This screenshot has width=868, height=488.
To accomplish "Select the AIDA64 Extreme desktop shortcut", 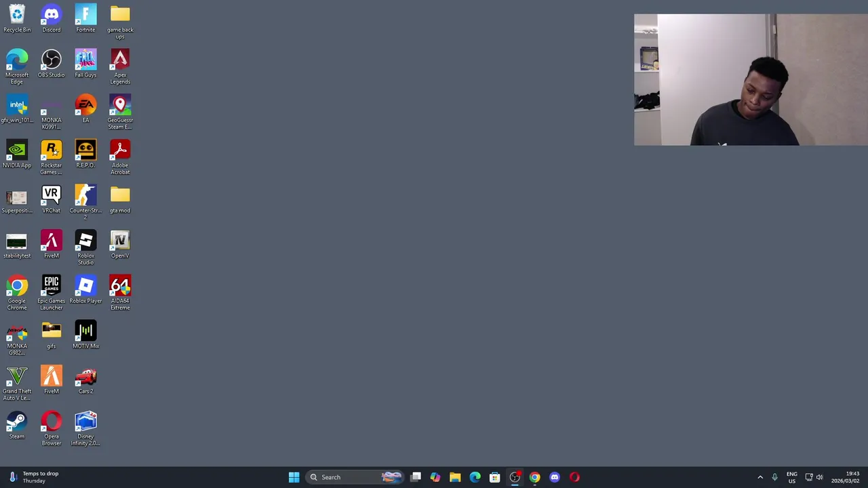I will click(120, 293).
